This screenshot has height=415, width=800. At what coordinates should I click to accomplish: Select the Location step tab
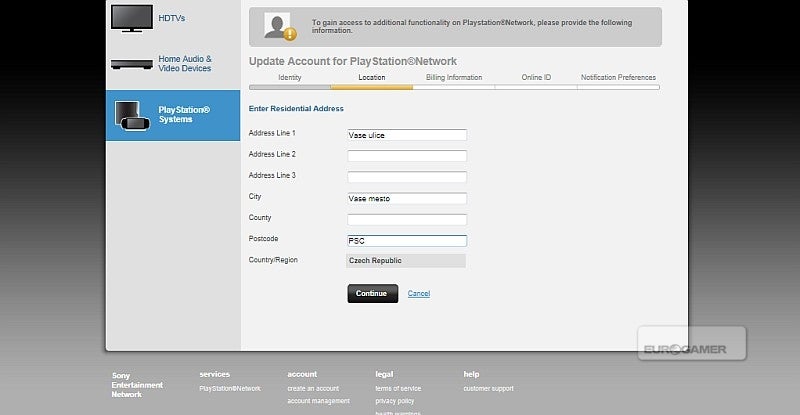click(x=371, y=77)
